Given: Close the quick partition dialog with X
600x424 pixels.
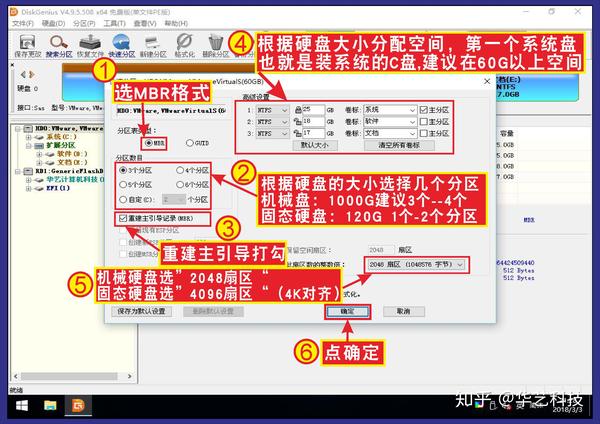Looking at the screenshot, I should [487, 82].
